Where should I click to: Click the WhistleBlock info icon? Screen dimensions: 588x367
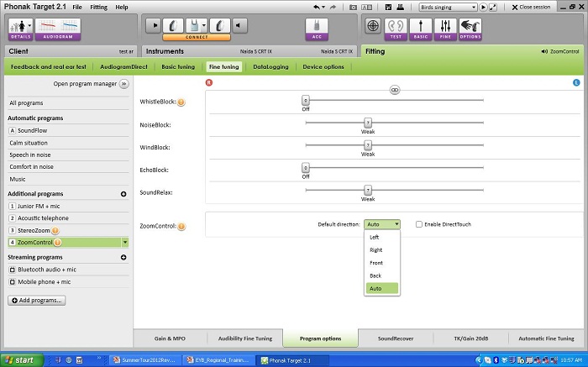click(x=181, y=102)
